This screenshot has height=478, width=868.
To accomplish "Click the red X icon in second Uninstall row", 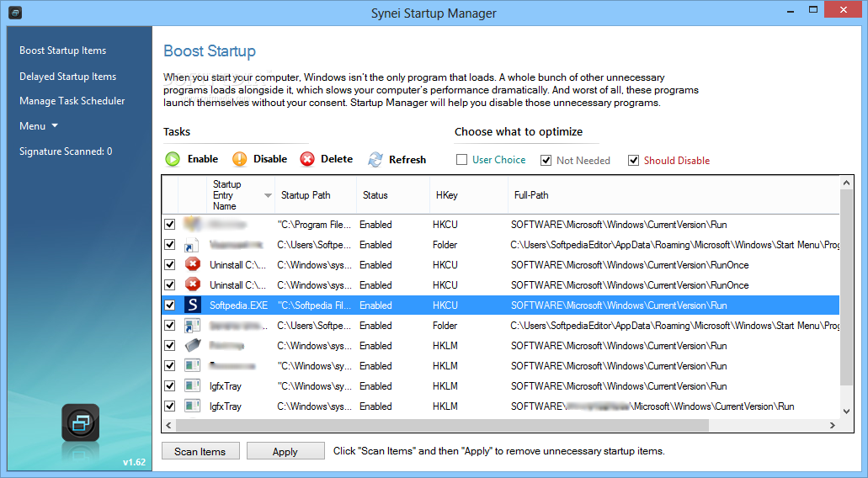I will [192, 285].
